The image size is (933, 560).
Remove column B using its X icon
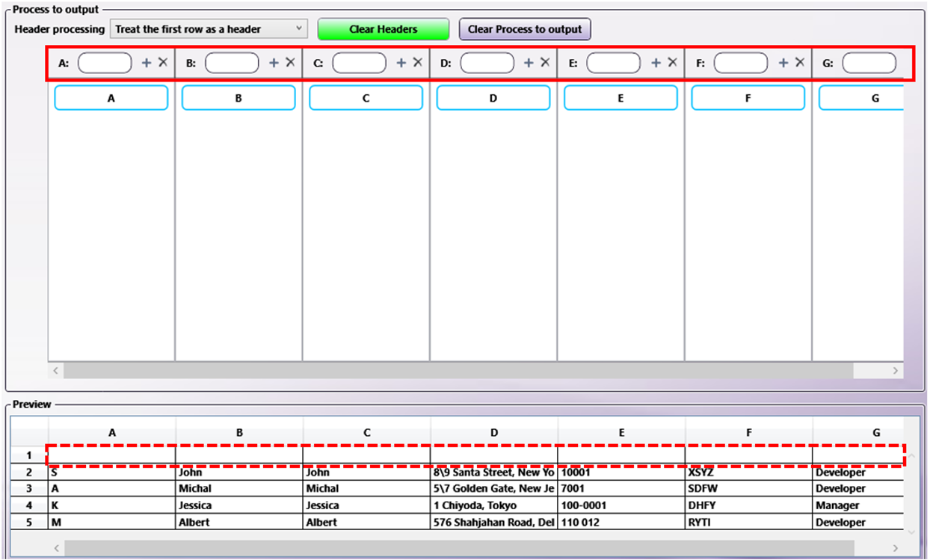click(290, 64)
